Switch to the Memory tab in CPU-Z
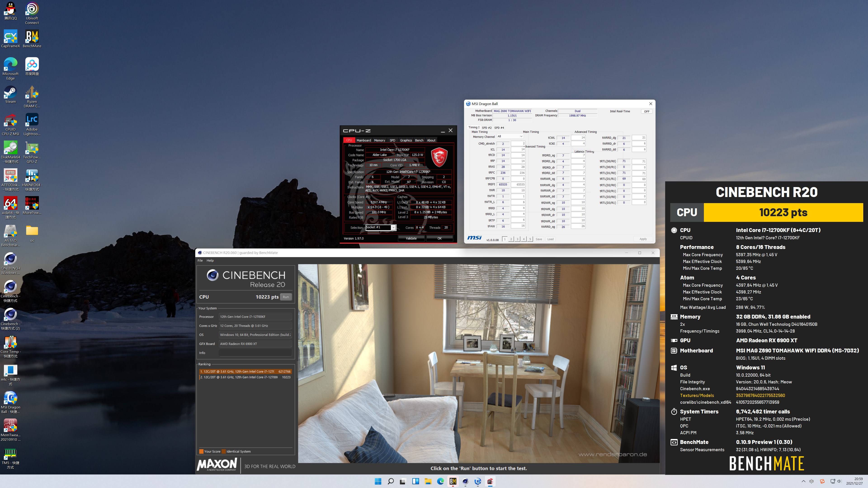 click(x=380, y=140)
